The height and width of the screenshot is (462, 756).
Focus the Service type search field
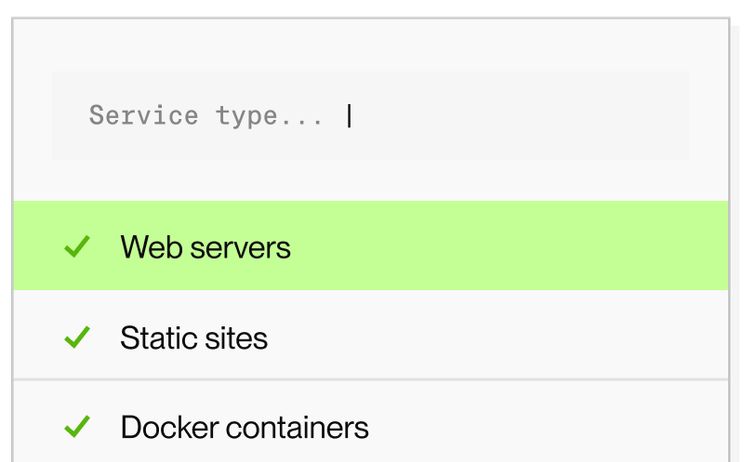click(370, 116)
